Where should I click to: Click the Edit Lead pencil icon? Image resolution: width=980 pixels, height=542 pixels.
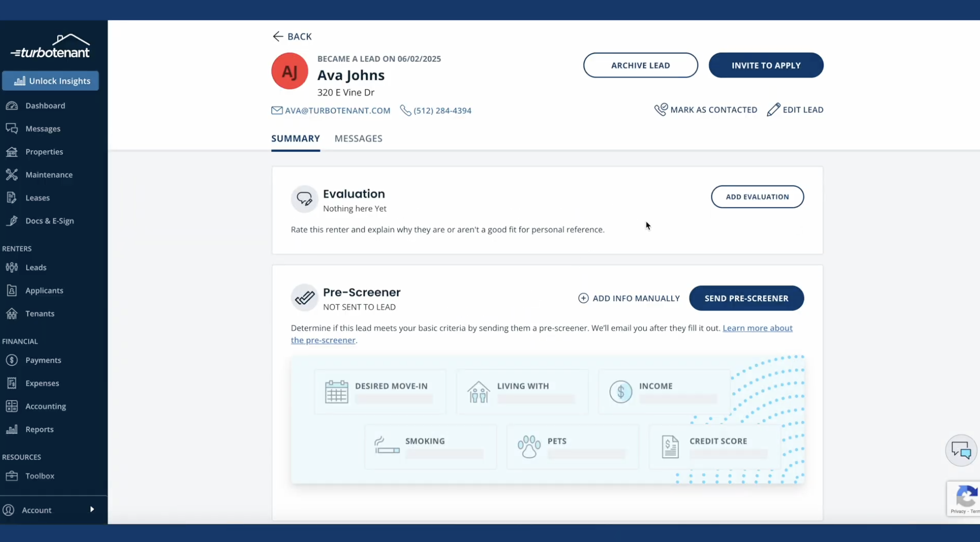774,109
